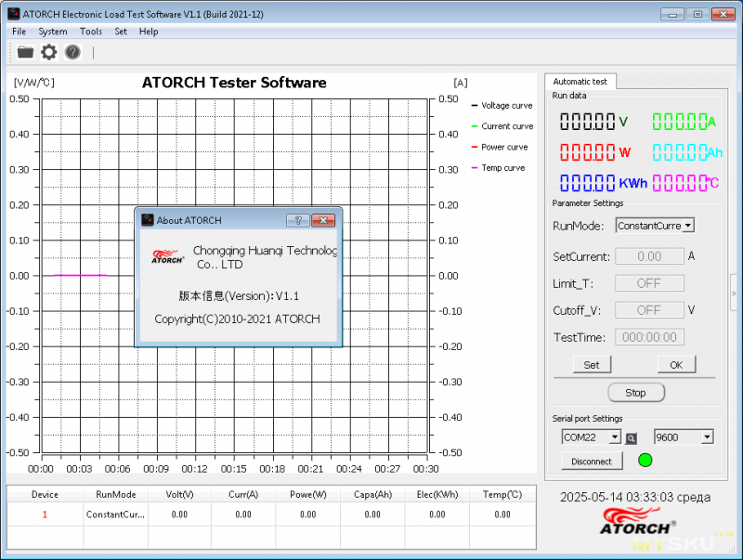
Task: Click the About dialog help question button
Action: (298, 220)
